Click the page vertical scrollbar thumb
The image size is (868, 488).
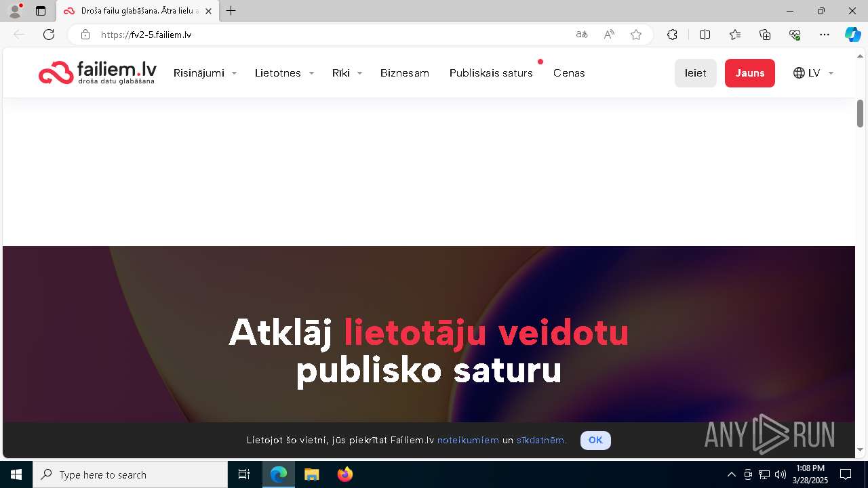pos(860,113)
